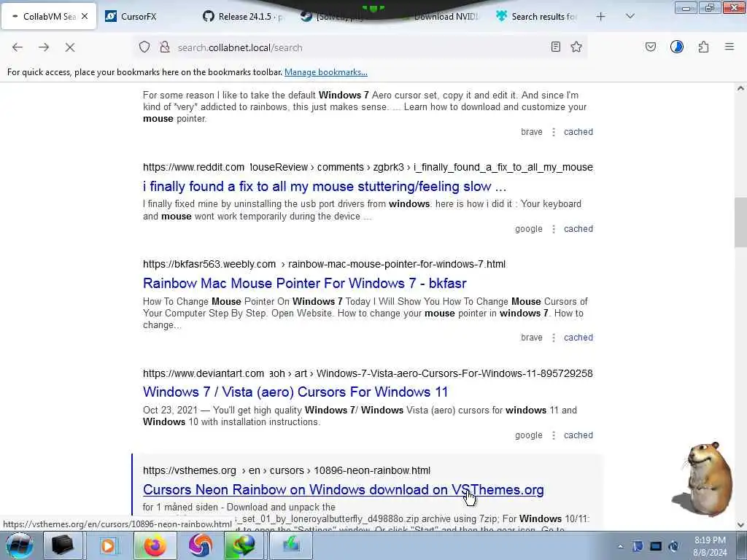This screenshot has height=560, width=747.
Task: Open cached link for the bkfasr result
Action: 578,338
